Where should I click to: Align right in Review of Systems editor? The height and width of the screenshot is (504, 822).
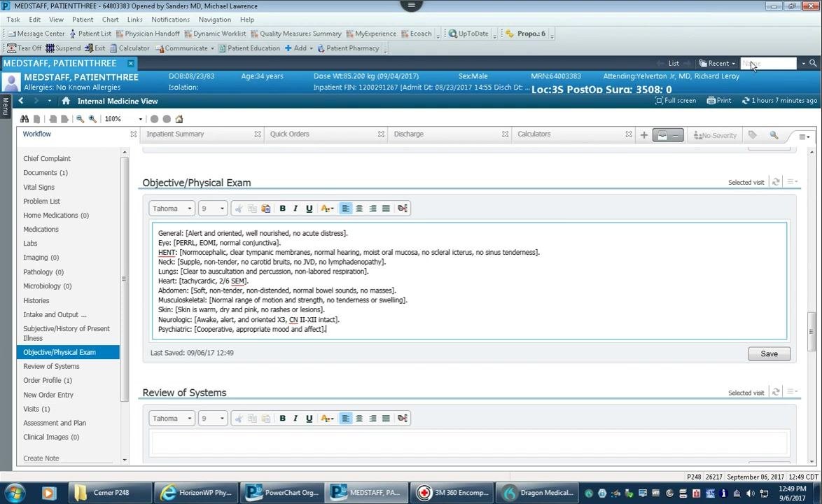coord(372,418)
